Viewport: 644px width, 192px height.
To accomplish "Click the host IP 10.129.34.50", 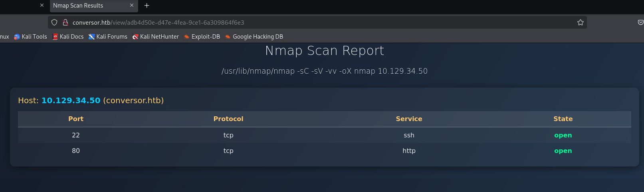I will (x=71, y=100).
